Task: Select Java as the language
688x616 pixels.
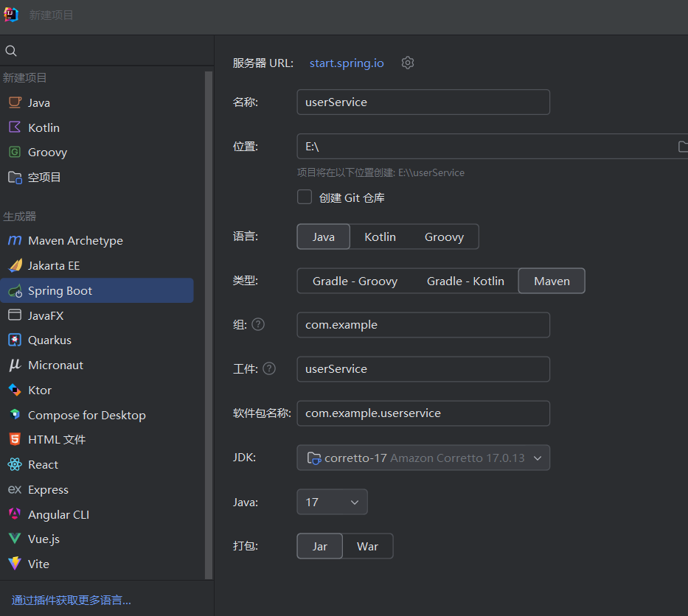Action: (324, 237)
